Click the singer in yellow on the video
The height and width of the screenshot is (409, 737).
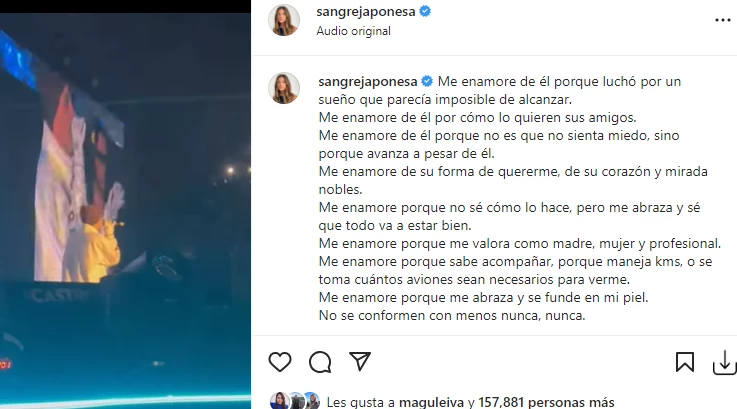point(100,244)
